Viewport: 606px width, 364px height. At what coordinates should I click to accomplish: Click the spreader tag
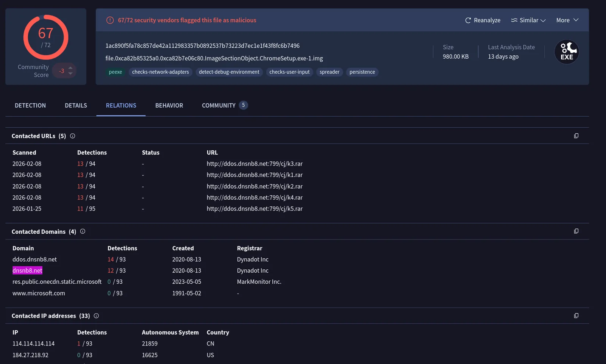pyautogui.click(x=330, y=72)
